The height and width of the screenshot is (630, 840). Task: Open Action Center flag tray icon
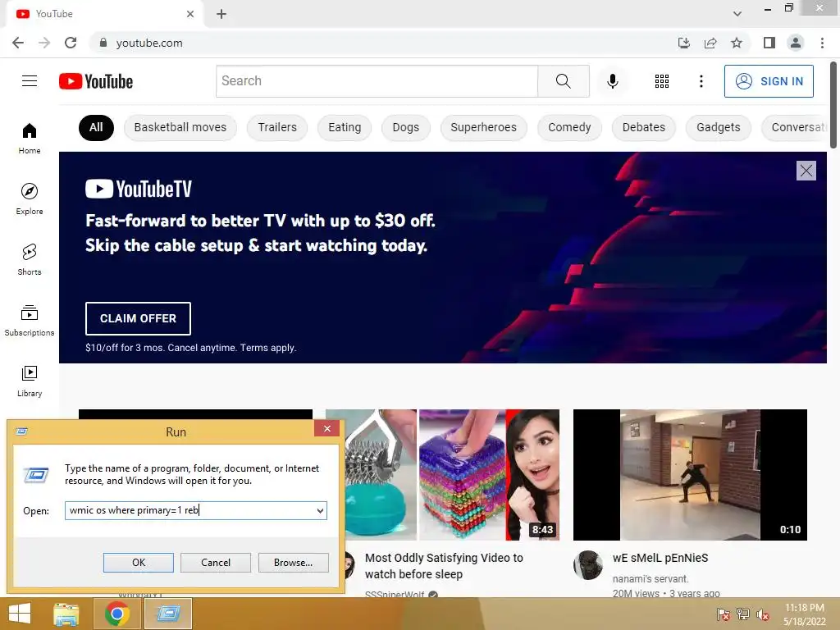[x=724, y=614]
